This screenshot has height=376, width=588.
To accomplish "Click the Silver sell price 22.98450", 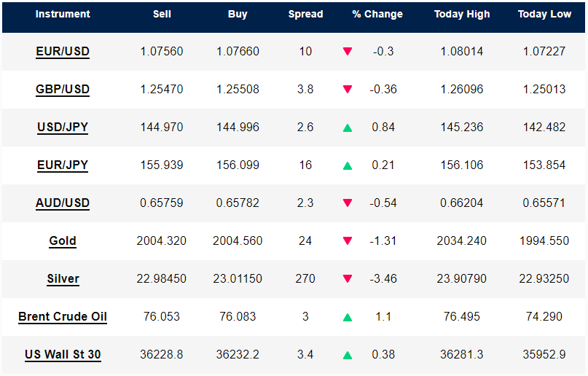I will [162, 279].
